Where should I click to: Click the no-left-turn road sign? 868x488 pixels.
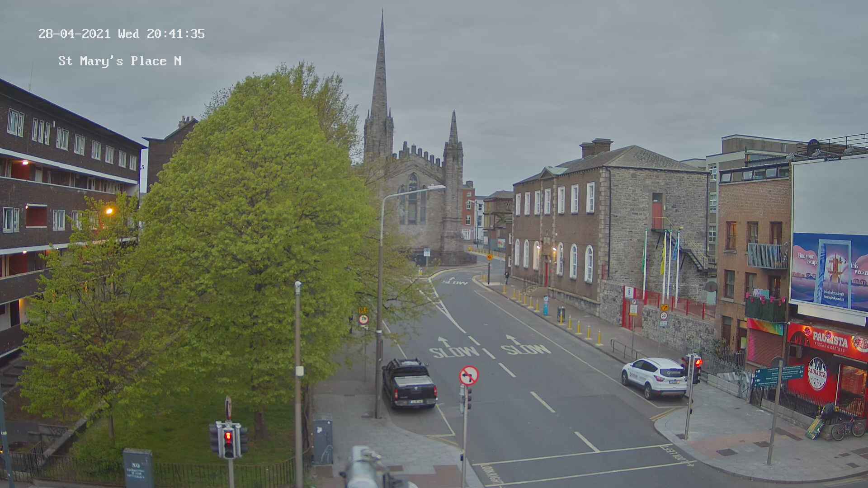tap(469, 375)
